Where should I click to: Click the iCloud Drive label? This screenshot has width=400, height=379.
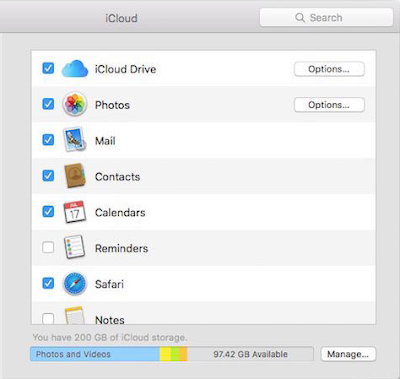125,69
